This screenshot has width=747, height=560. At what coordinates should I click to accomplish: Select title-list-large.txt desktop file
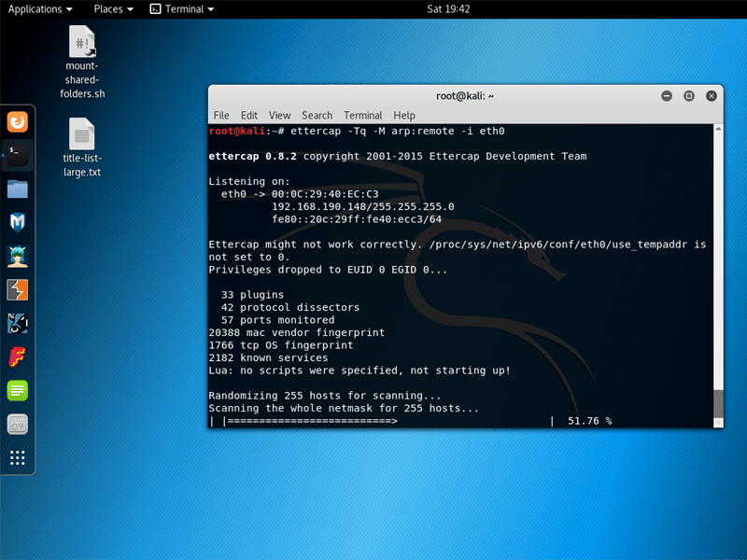[82, 147]
